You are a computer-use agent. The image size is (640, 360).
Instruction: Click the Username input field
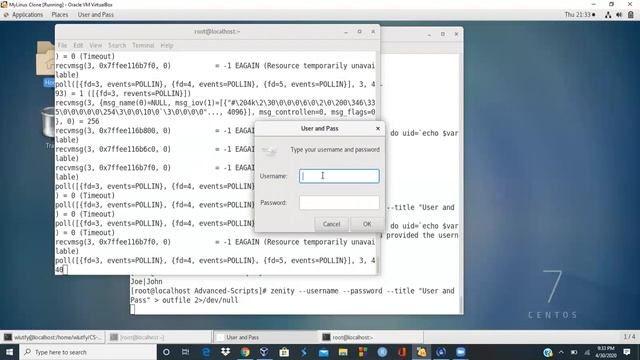(x=339, y=176)
